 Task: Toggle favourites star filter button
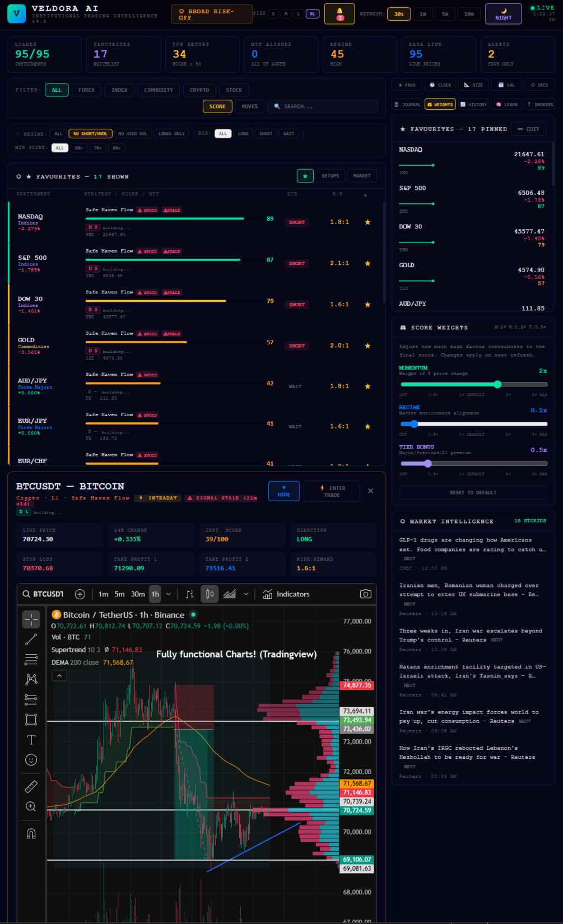point(305,176)
